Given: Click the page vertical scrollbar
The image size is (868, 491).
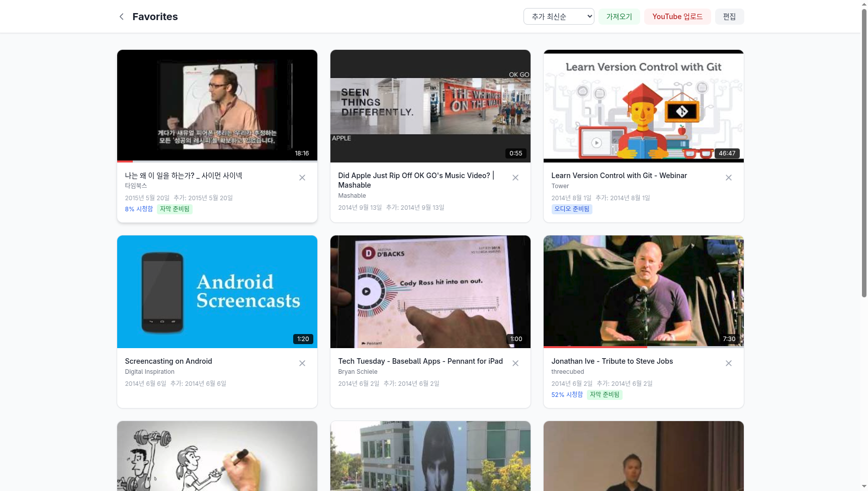Looking at the screenshot, I should point(864,151).
